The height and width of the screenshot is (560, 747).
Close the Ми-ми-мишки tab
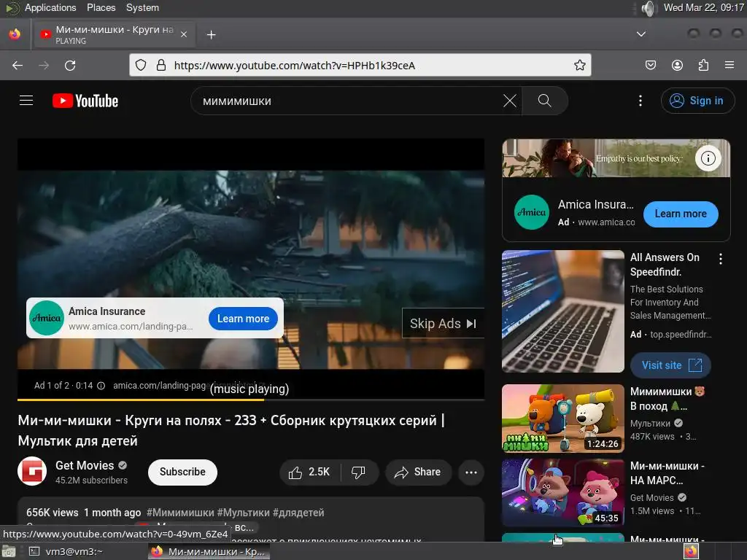click(x=184, y=34)
